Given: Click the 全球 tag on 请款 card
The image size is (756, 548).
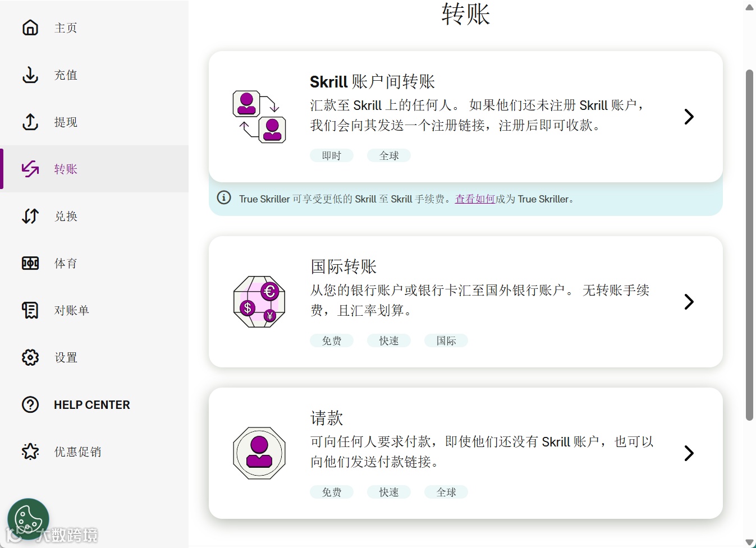Looking at the screenshot, I should (x=446, y=492).
